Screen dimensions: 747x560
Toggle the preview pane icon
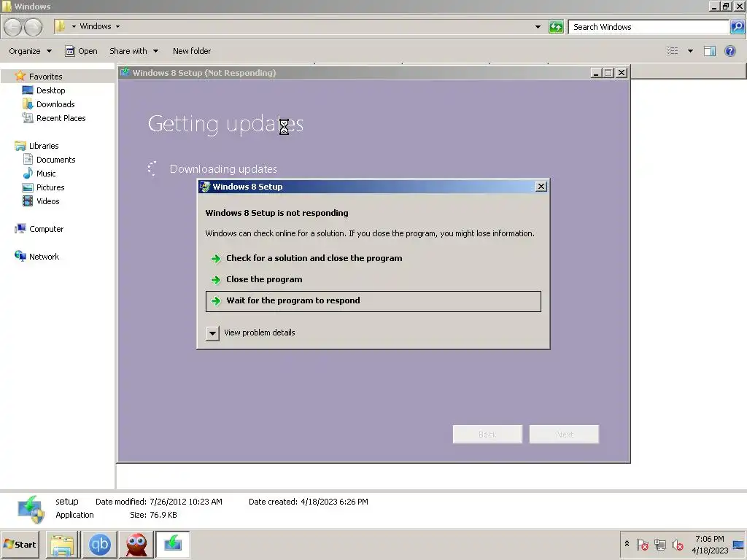point(709,51)
